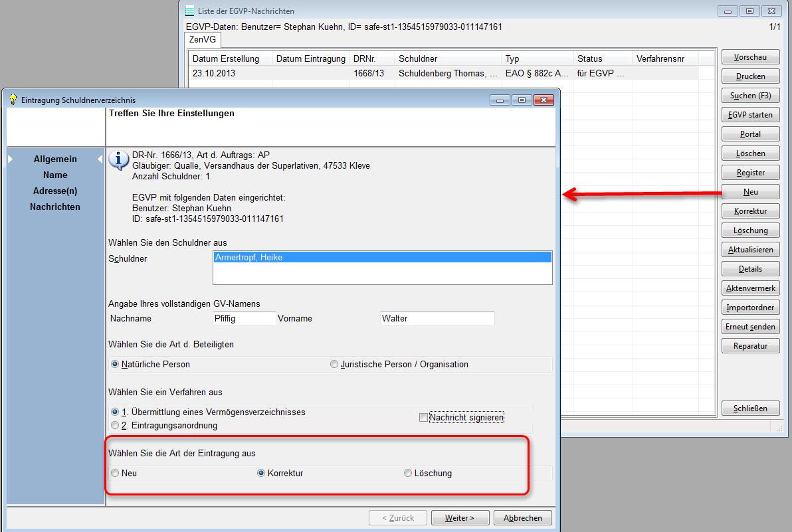The height and width of the screenshot is (532, 792).
Task: Click the Weiter button
Action: click(460, 518)
